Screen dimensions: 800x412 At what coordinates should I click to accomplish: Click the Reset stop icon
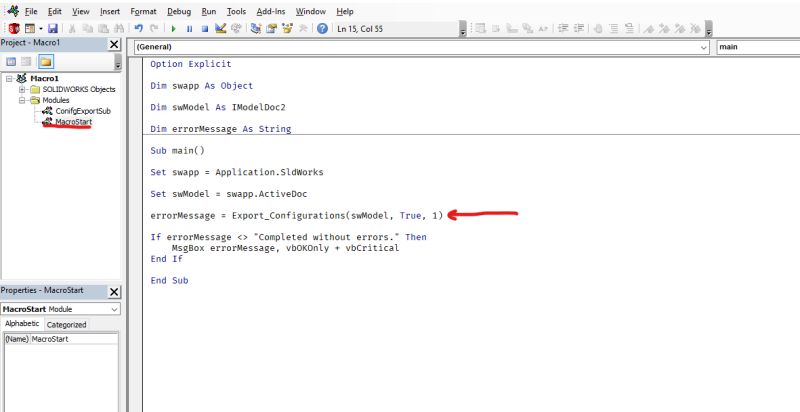(x=205, y=29)
